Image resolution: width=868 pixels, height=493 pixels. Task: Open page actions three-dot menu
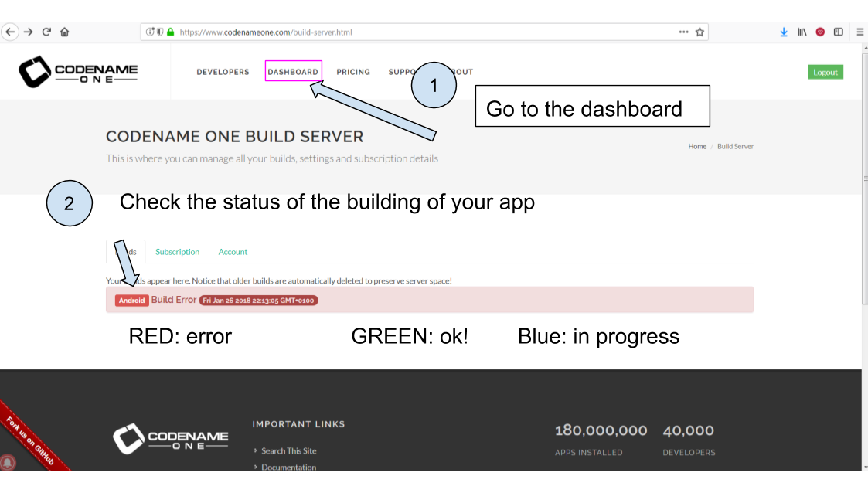point(684,32)
